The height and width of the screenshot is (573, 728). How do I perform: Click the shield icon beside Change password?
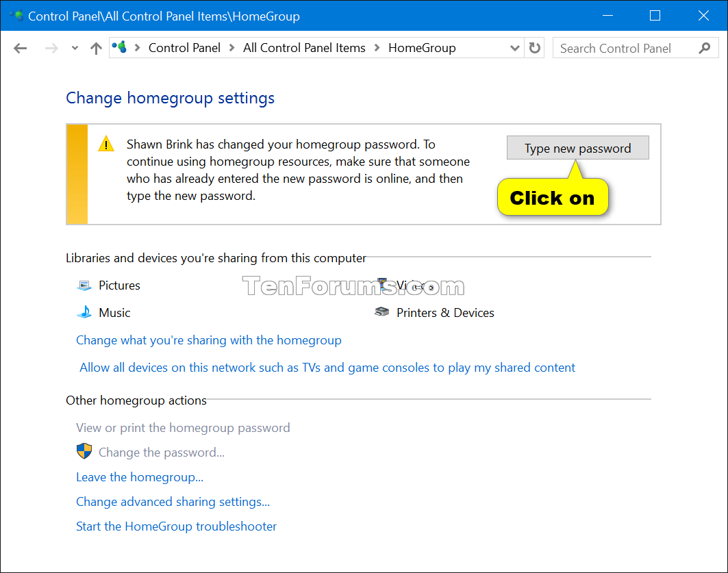pyautogui.click(x=84, y=451)
